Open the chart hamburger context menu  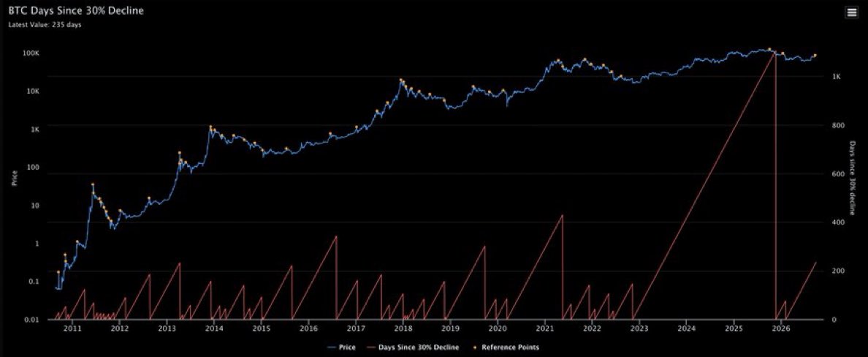tap(852, 12)
